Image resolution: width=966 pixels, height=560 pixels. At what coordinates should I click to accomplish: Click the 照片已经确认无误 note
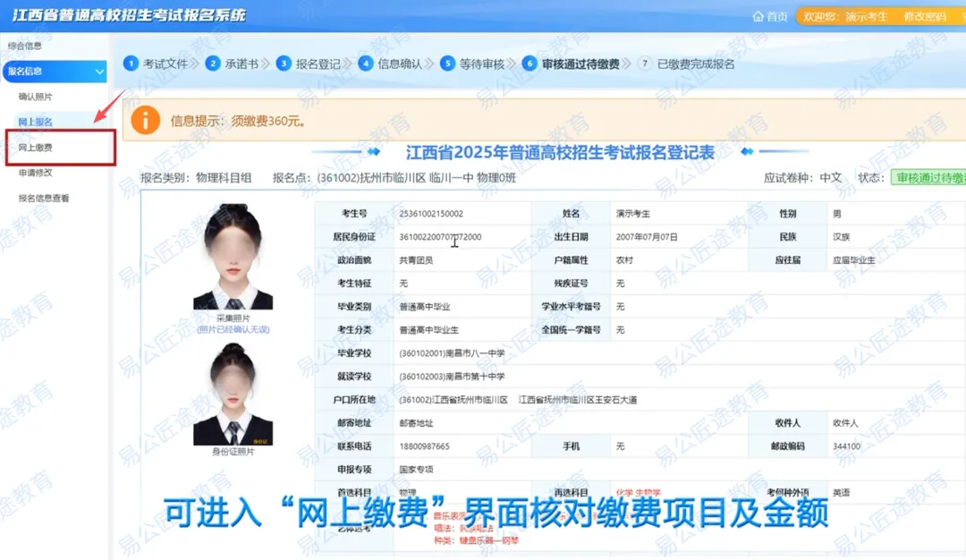click(x=233, y=329)
